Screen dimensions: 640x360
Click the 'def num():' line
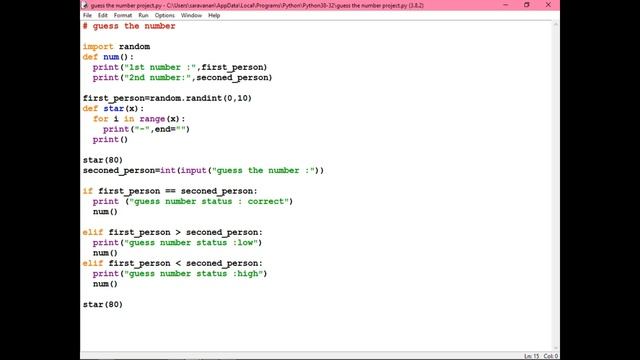pyautogui.click(x=108, y=57)
